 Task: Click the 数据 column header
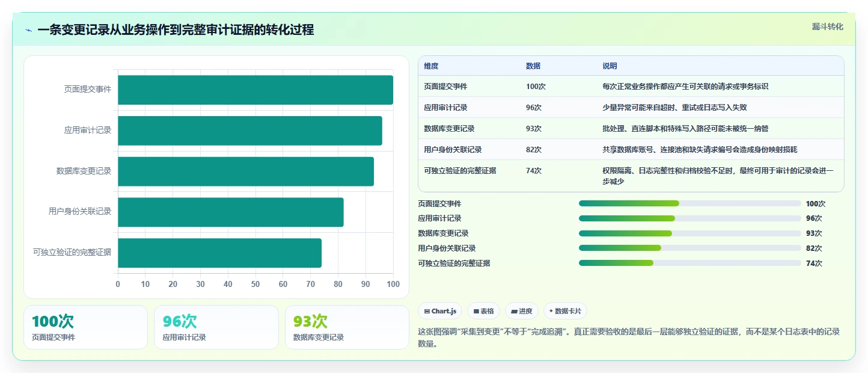pyautogui.click(x=533, y=66)
